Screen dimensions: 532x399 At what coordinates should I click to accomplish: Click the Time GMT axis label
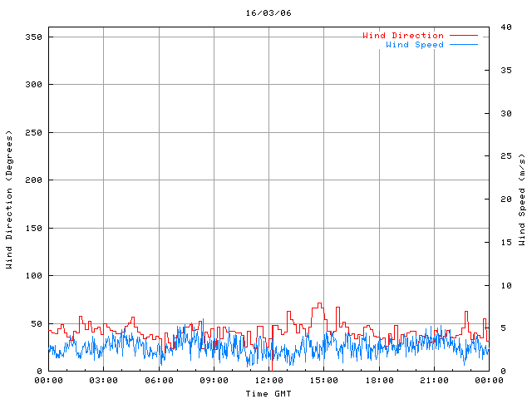268,393
